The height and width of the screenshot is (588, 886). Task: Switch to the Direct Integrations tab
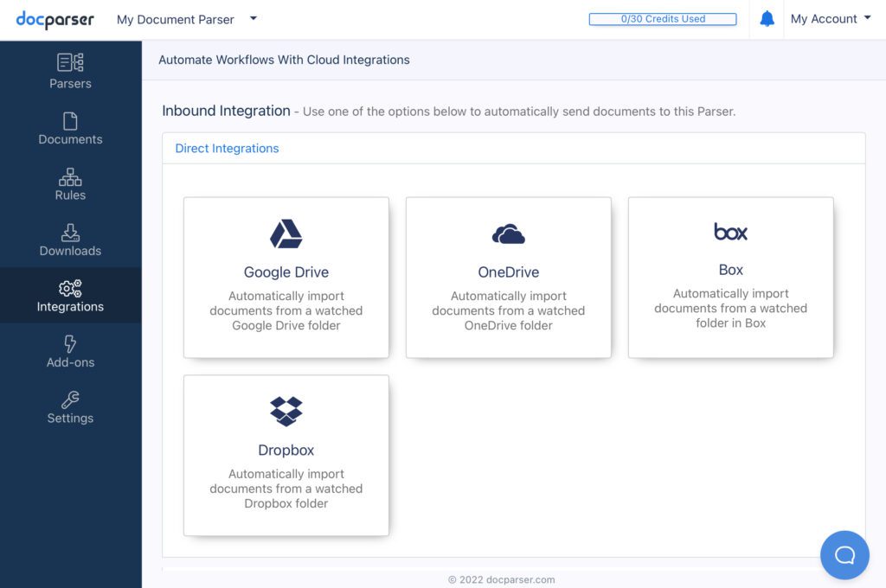[x=226, y=148]
